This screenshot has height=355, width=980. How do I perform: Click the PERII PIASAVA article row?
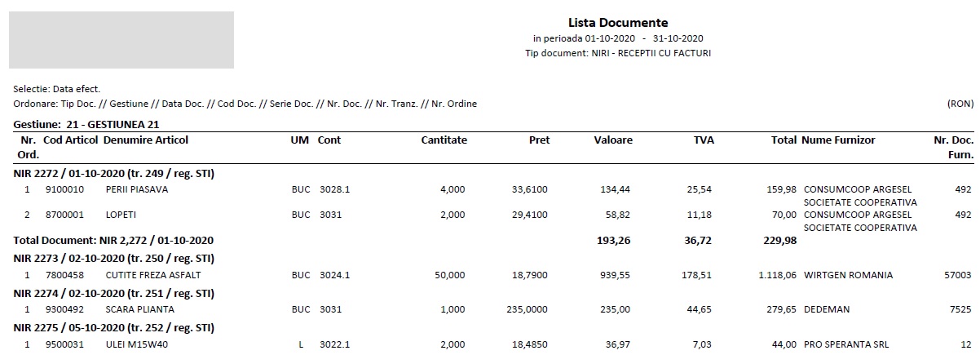[x=493, y=189]
